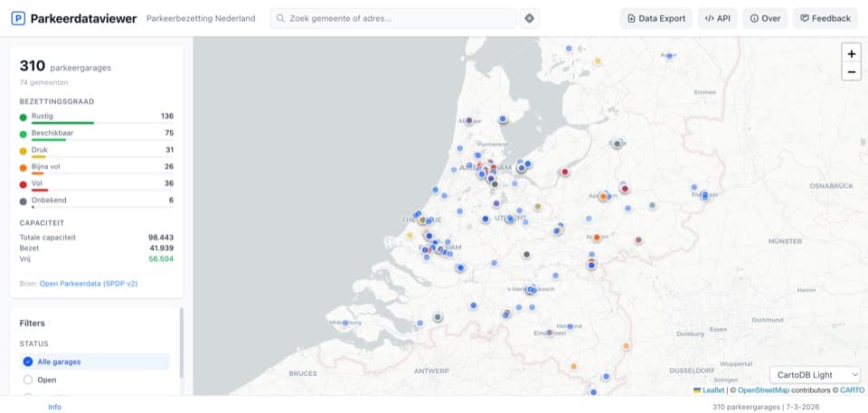The width and height of the screenshot is (868, 413).
Task: Zoom in the map with plus button
Action: pos(852,53)
